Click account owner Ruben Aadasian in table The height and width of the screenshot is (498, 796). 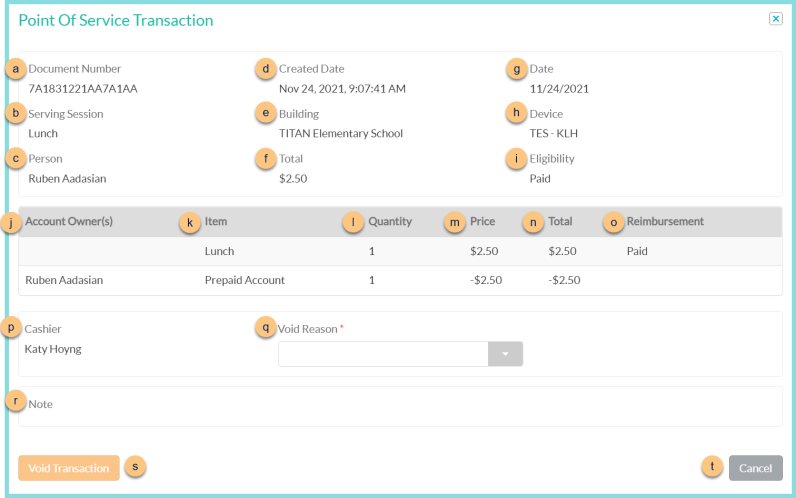point(64,280)
